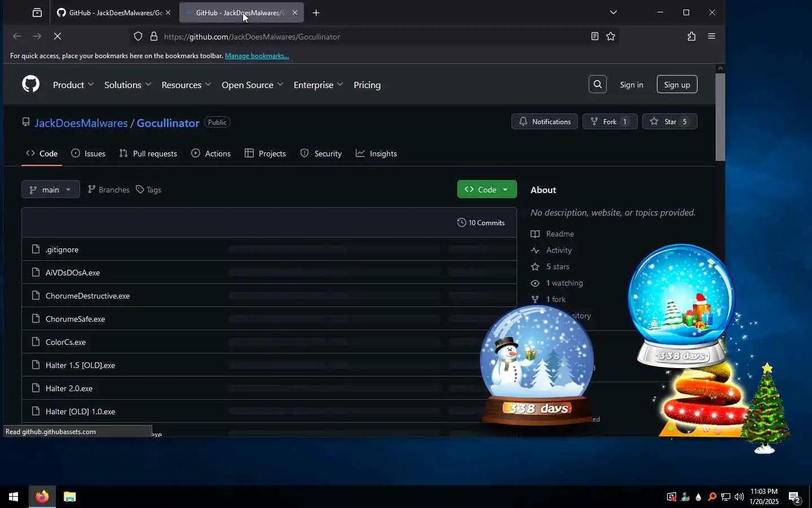Open the GitHub search button
This screenshot has height=508, width=812.
pyautogui.click(x=598, y=84)
